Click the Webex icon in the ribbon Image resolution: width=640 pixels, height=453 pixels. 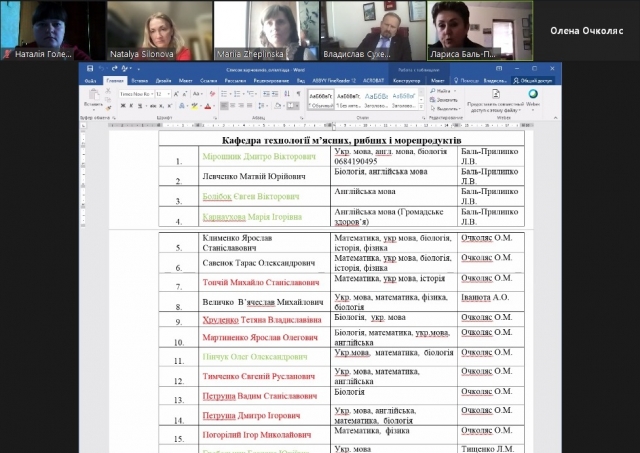(532, 95)
